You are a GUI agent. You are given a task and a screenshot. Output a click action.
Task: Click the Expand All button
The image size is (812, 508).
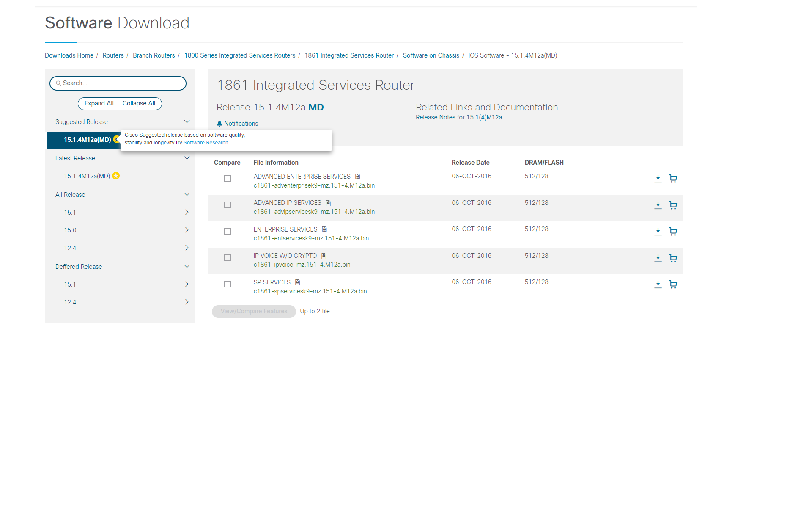(x=99, y=103)
